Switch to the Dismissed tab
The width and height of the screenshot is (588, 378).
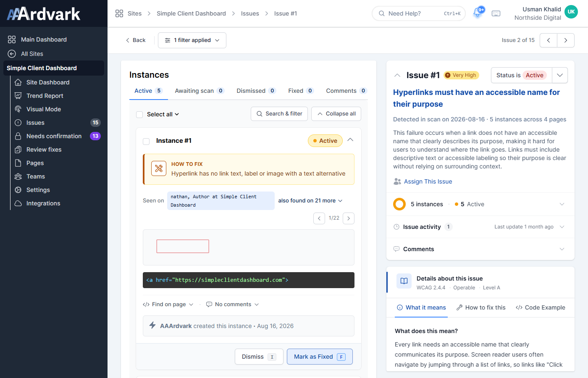point(256,91)
